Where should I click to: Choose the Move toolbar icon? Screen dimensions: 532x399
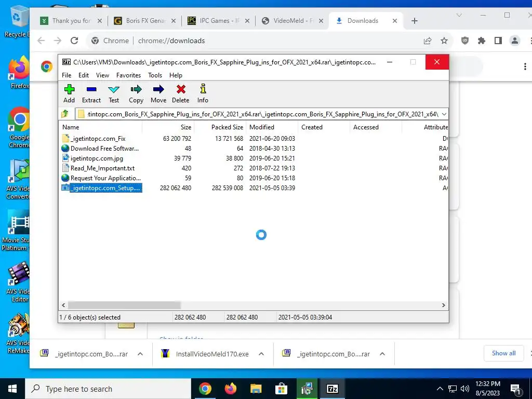pyautogui.click(x=158, y=89)
